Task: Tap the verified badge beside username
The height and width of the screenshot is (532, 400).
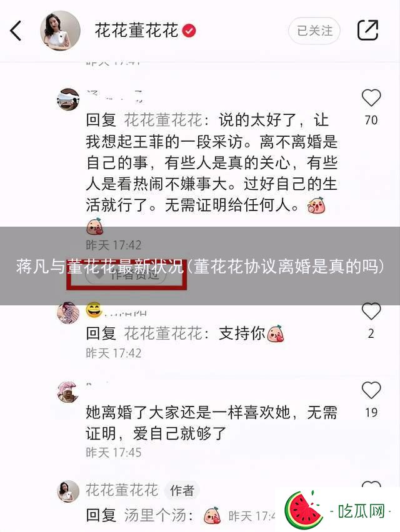Action: click(x=189, y=31)
